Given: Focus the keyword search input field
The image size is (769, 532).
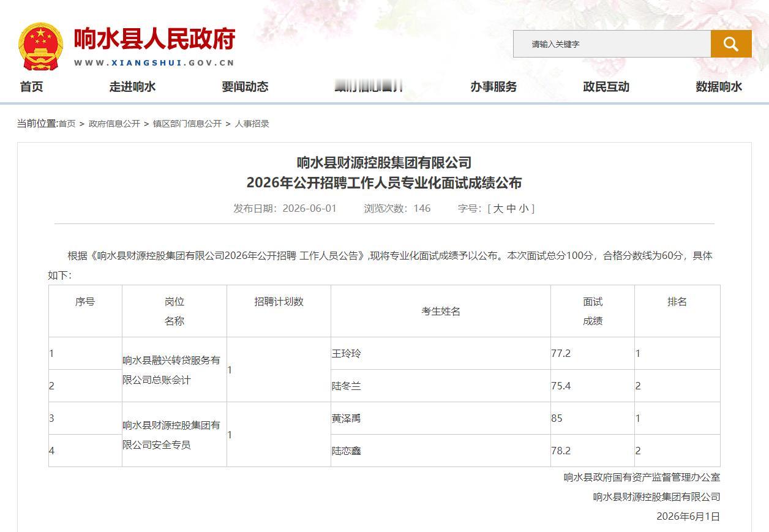Looking at the screenshot, I should 612,44.
